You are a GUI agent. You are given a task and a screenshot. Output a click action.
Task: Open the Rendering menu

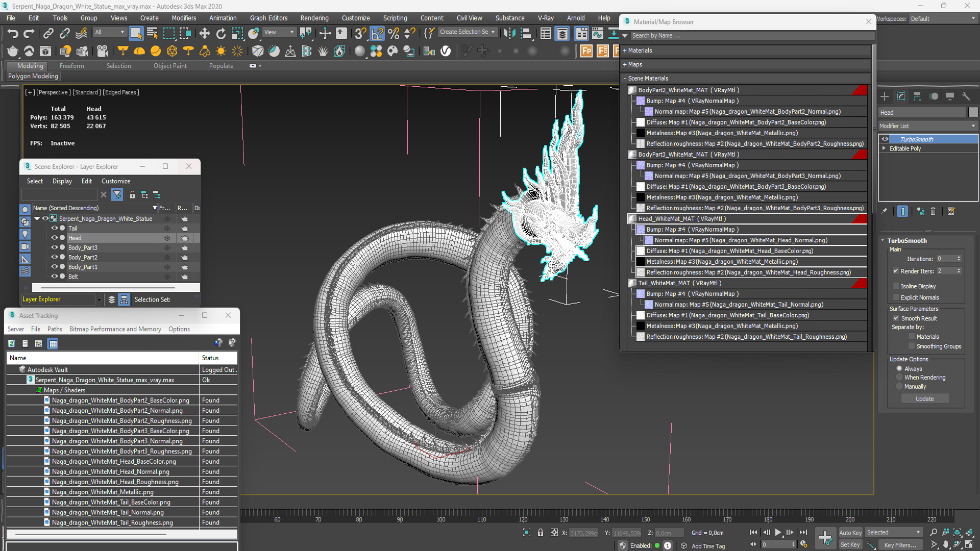(x=314, y=18)
